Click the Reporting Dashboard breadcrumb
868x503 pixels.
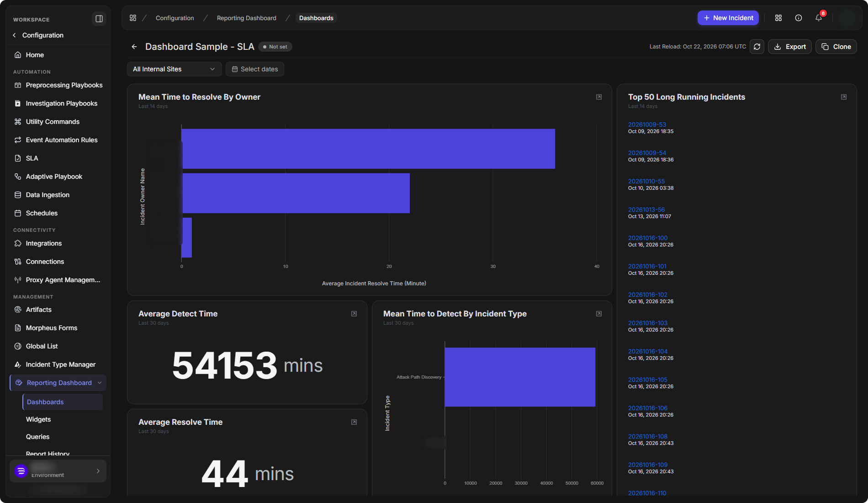coord(247,18)
